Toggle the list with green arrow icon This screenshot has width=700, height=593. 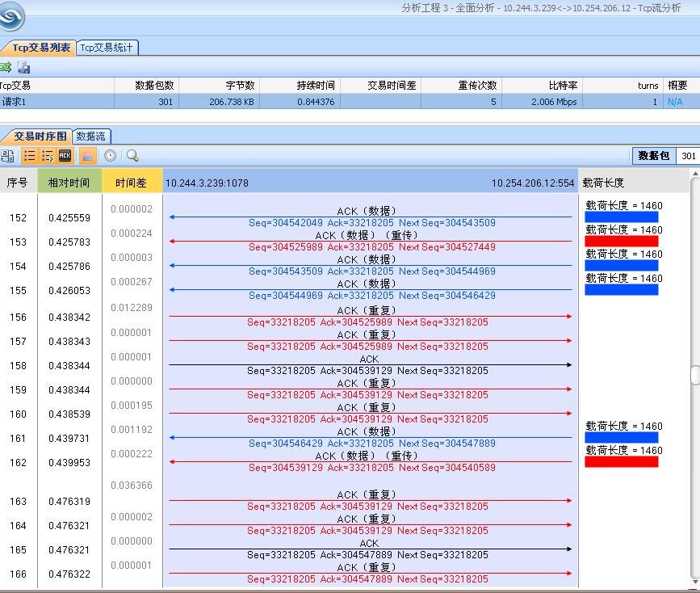48,156
